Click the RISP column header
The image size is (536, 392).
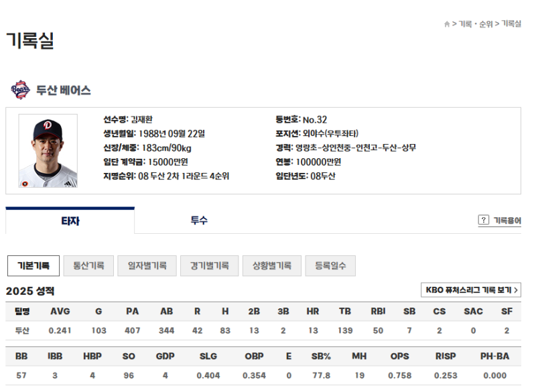[446, 356]
